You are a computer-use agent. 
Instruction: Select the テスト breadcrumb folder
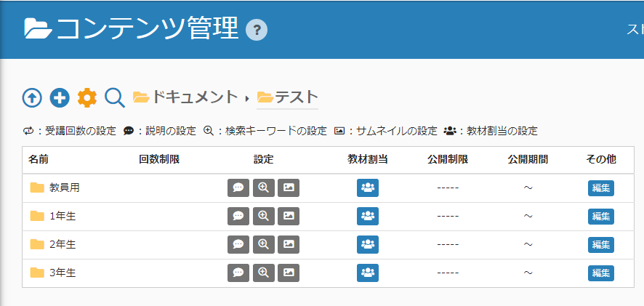(x=295, y=97)
